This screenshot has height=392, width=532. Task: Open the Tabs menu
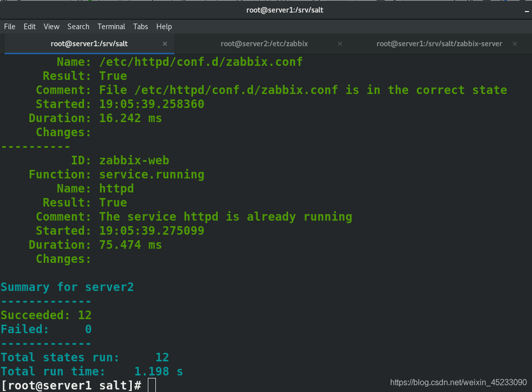(140, 27)
